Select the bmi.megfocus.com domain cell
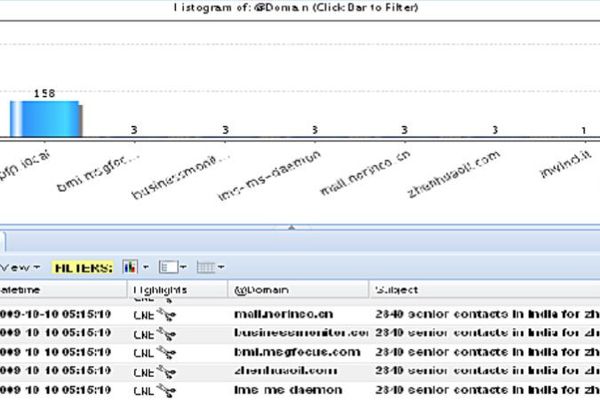Screen dimensions: 600x400 (x=297, y=352)
